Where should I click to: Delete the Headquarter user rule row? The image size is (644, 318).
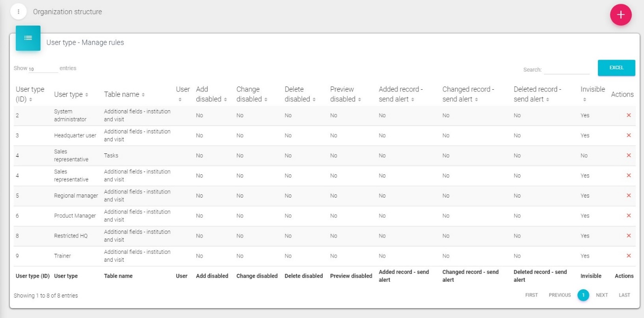629,135
